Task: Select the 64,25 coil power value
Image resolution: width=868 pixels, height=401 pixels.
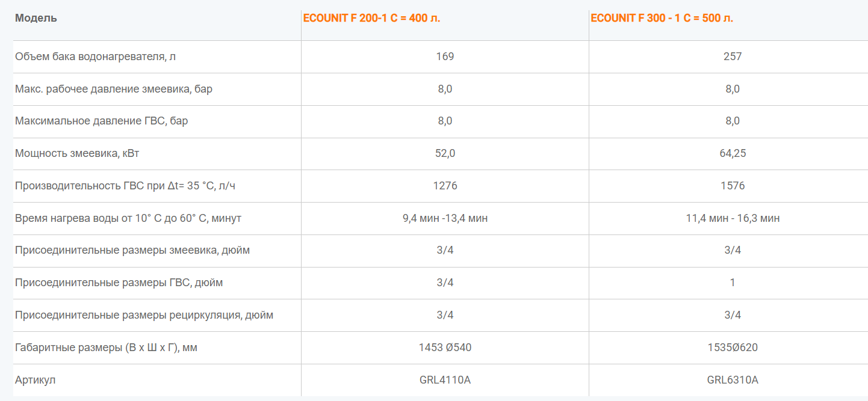Action: [733, 153]
